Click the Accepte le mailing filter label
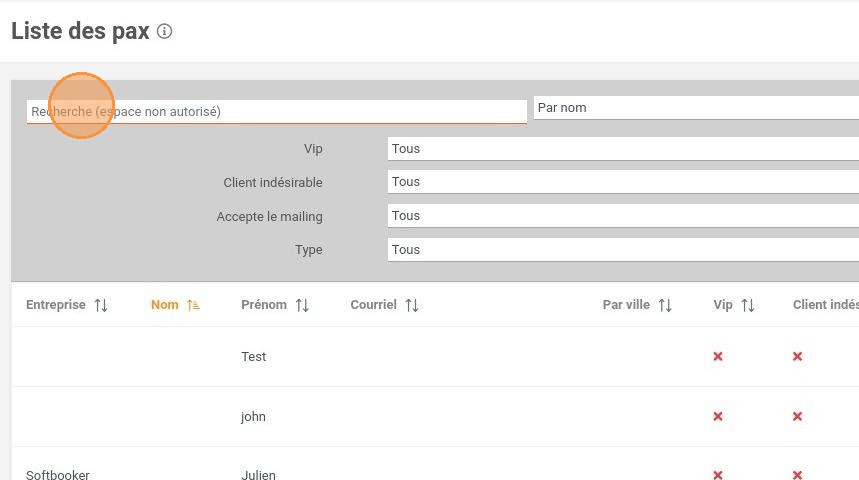Viewport: 859px width, 480px height. pyautogui.click(x=270, y=216)
